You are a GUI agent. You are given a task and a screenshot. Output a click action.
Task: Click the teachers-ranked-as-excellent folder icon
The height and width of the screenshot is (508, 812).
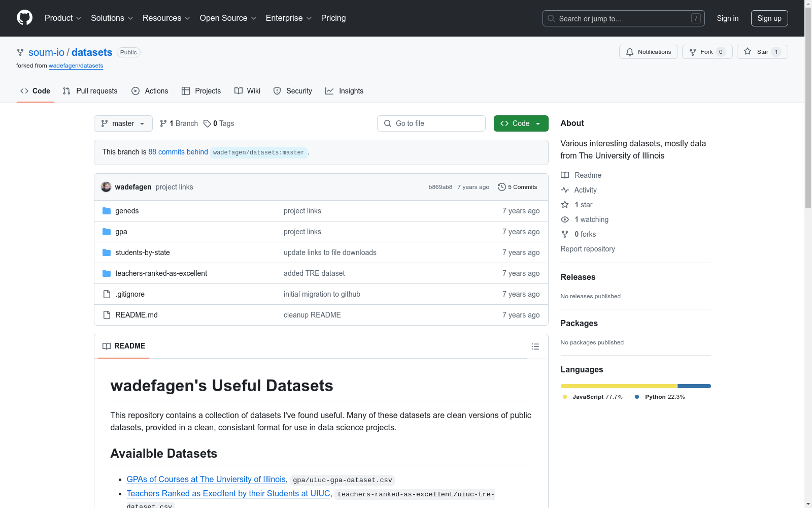tap(107, 273)
